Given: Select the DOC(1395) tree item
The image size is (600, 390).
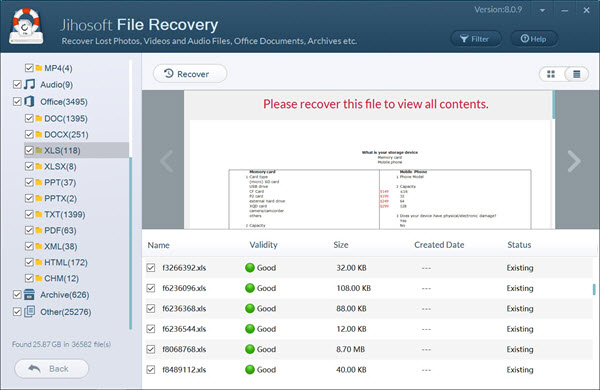Looking at the screenshot, I should coord(66,119).
